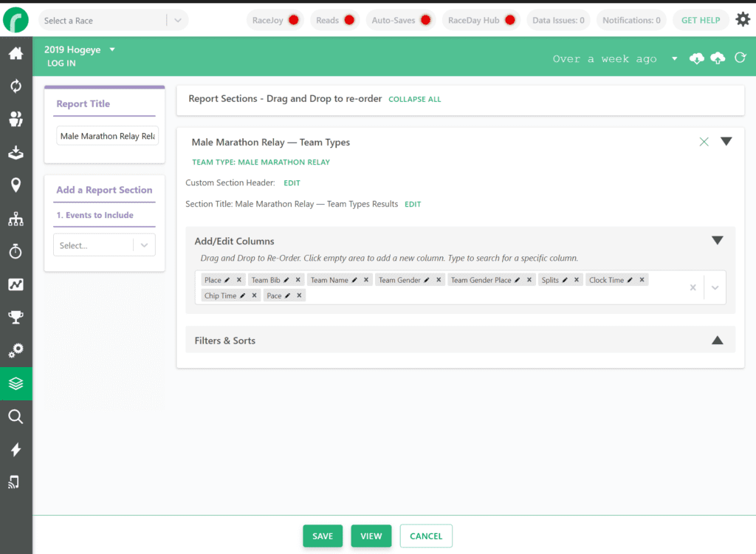
Task: Open the stopwatch timing sidebar icon
Action: pyautogui.click(x=16, y=251)
